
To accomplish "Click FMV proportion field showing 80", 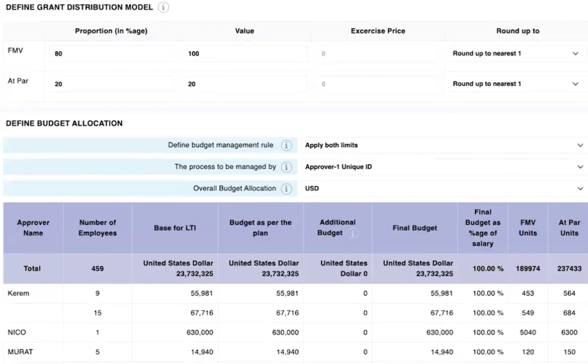I will 112,54.
